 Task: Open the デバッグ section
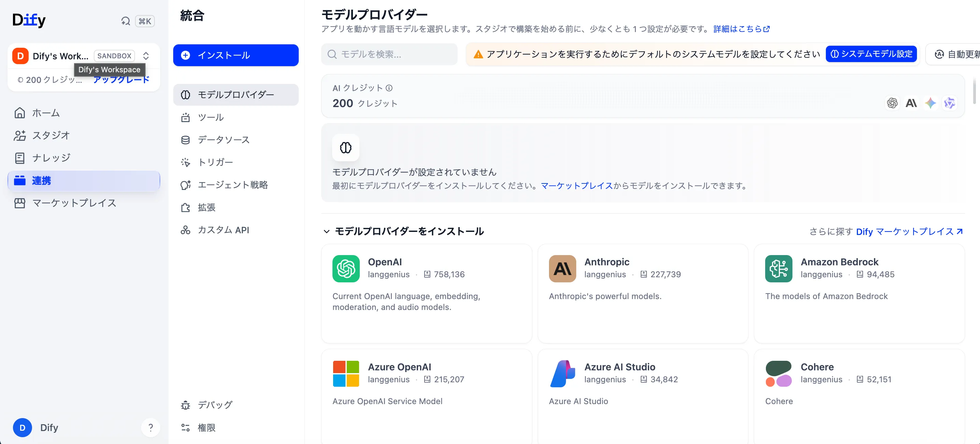(x=236, y=405)
